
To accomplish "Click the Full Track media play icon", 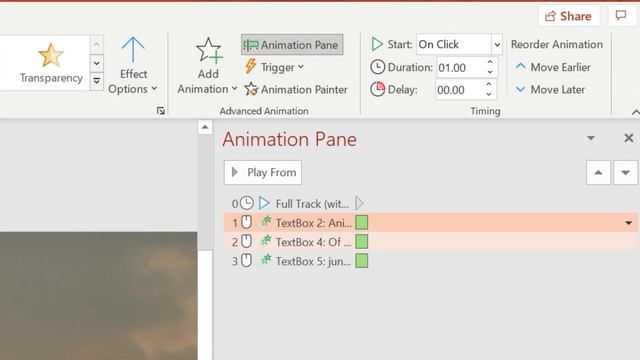I will point(264,203).
